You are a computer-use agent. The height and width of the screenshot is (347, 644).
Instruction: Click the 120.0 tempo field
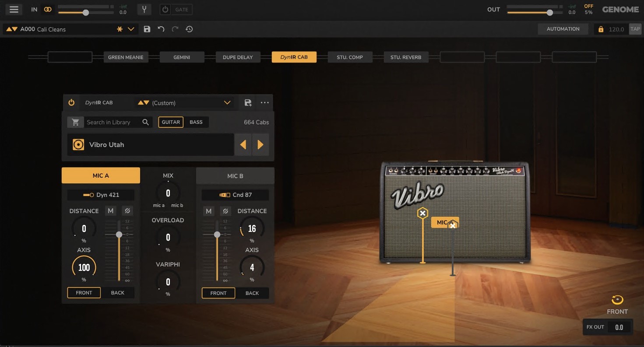[616, 29]
